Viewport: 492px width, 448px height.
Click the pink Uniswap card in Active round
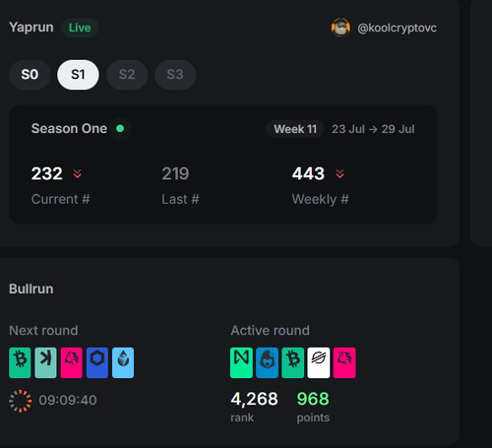point(344,362)
